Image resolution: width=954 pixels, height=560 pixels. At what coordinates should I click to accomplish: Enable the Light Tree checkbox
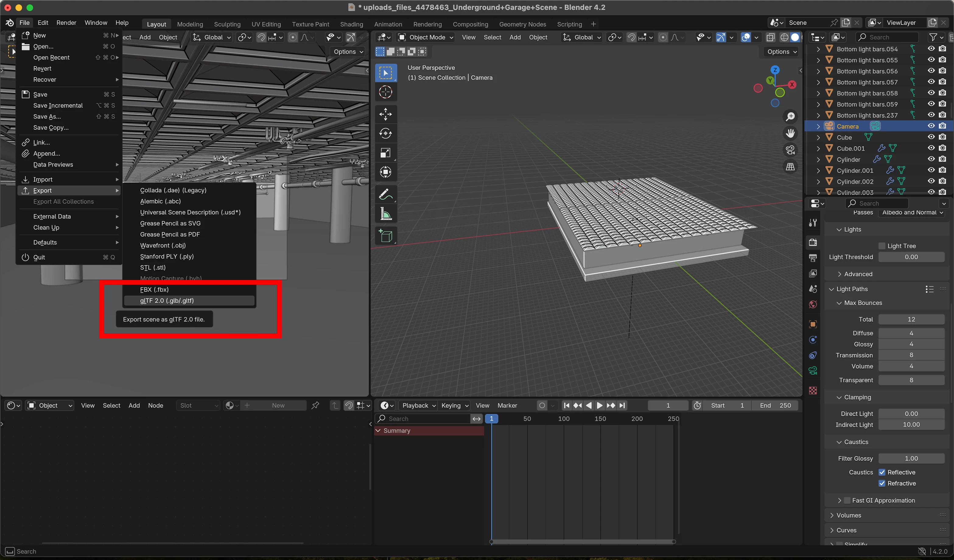click(882, 246)
